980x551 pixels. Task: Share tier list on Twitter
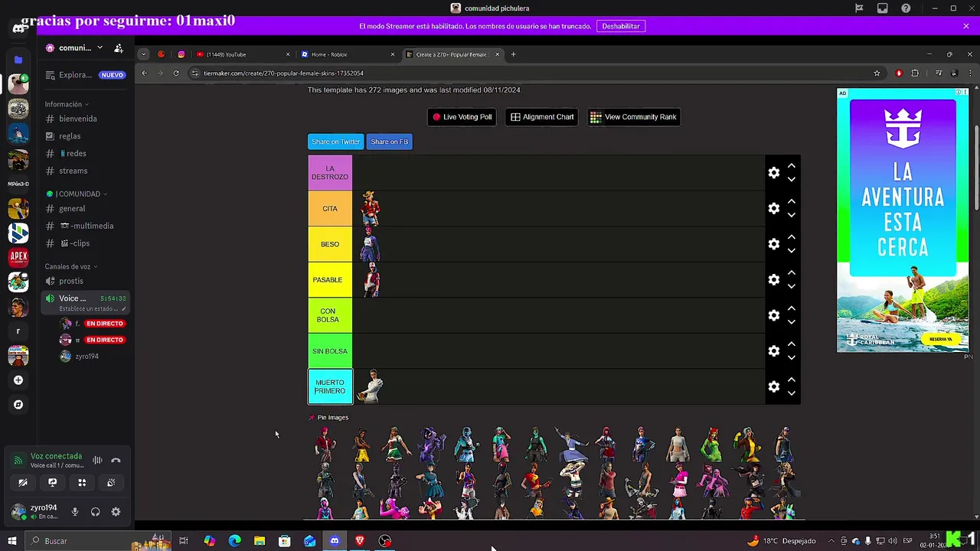tap(335, 142)
